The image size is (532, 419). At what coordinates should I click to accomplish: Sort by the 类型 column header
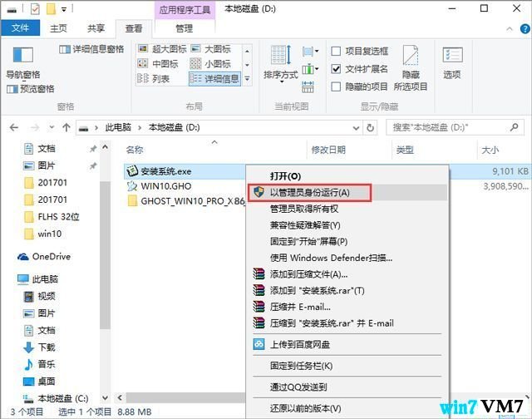[x=405, y=150]
